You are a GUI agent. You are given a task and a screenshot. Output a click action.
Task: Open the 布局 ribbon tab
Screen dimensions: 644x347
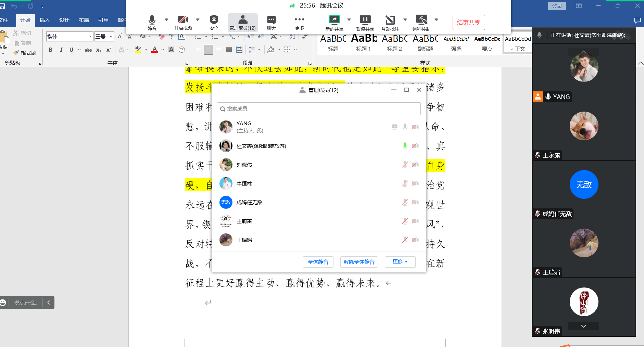coord(84,20)
